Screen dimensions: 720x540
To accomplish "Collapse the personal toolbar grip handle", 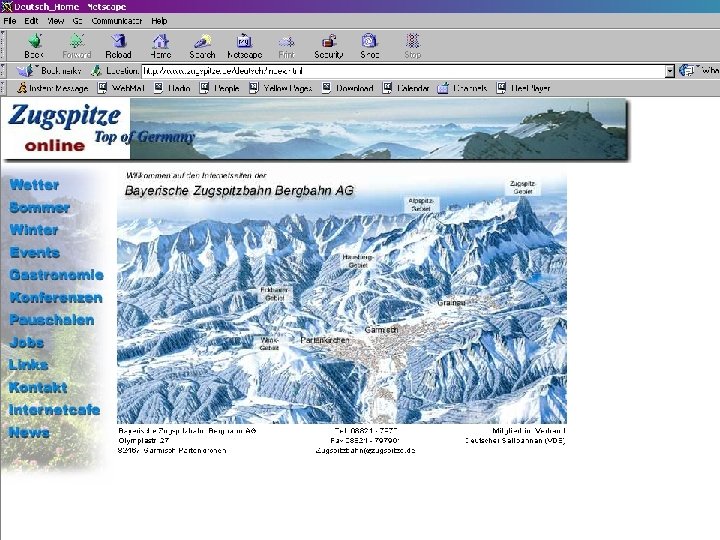I will pyautogui.click(x=3, y=88).
